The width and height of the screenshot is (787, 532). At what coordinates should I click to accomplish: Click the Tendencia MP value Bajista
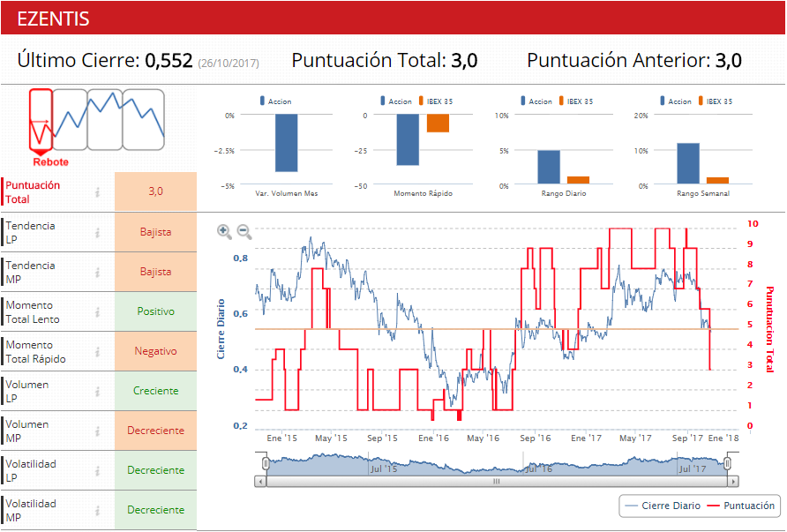pyautogui.click(x=155, y=272)
